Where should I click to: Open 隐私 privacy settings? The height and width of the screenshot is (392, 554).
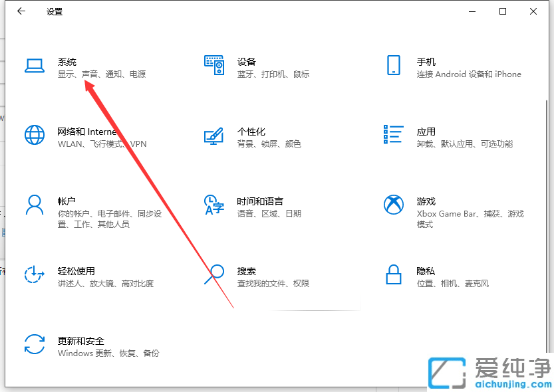click(426, 270)
